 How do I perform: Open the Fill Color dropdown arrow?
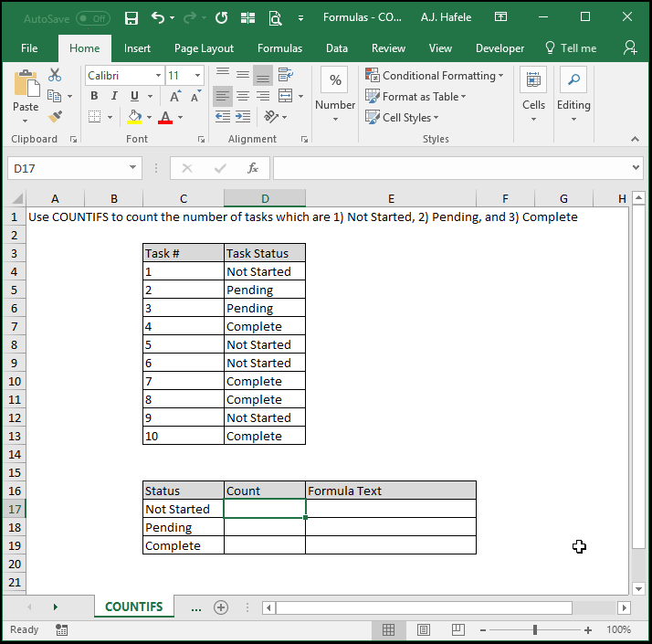149,117
